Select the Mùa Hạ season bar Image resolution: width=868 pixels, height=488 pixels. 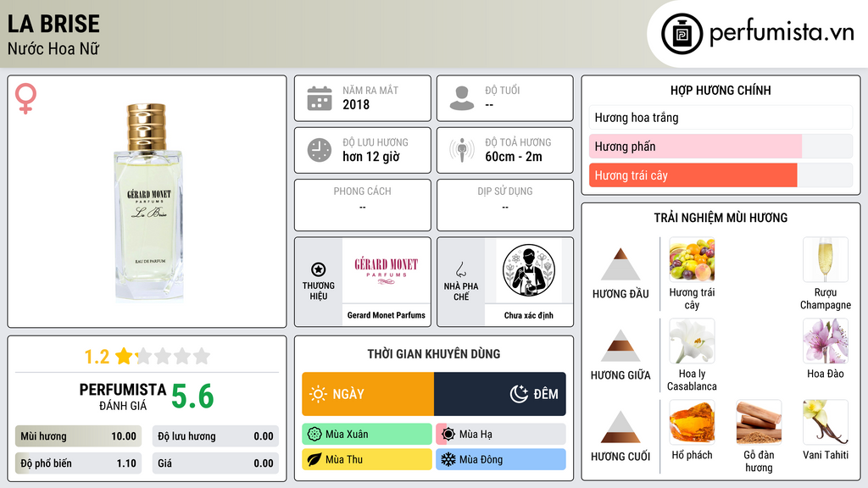pos(501,435)
